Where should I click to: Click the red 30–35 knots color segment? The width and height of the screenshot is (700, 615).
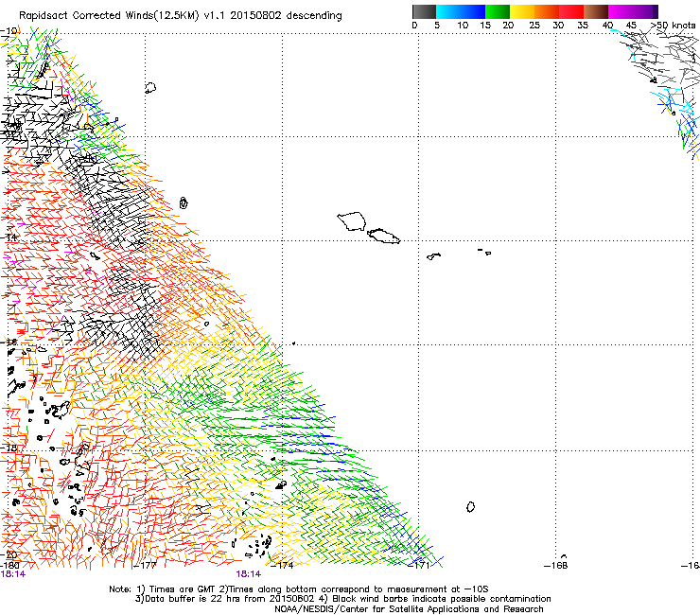click(x=571, y=11)
